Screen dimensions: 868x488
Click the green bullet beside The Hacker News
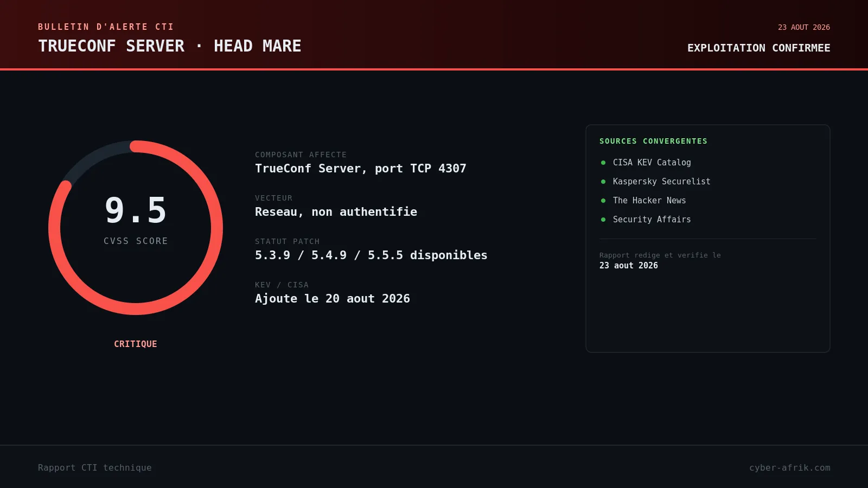(x=603, y=201)
